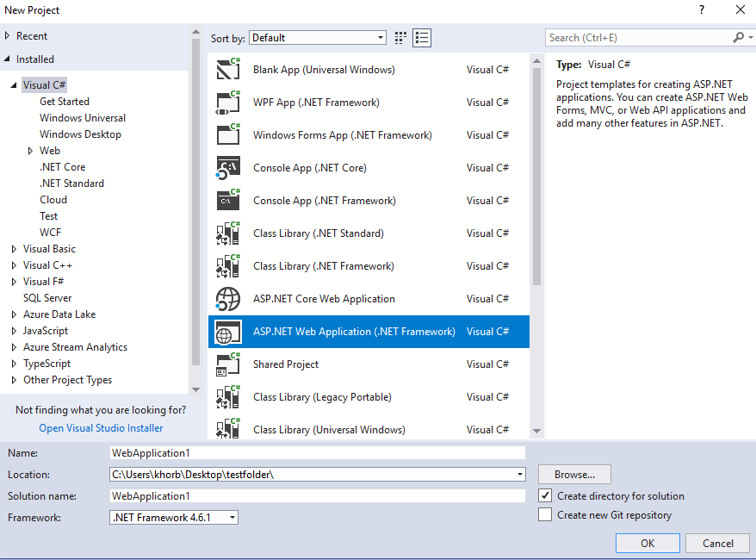Select Cloud category
756x560 pixels.
(x=53, y=200)
